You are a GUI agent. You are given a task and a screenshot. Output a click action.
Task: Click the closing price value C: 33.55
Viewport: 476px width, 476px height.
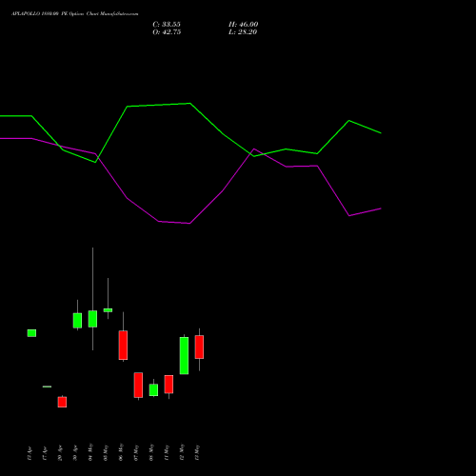click(167, 25)
